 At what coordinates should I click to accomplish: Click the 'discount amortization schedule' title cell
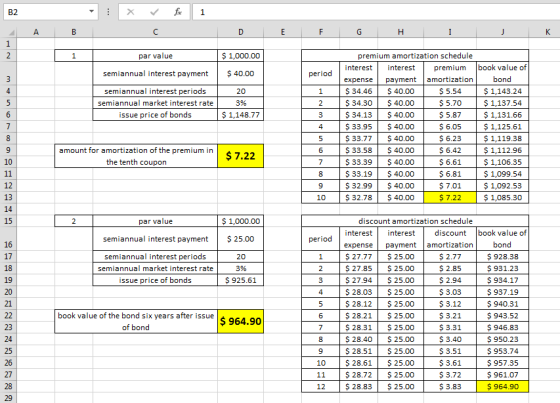415,221
